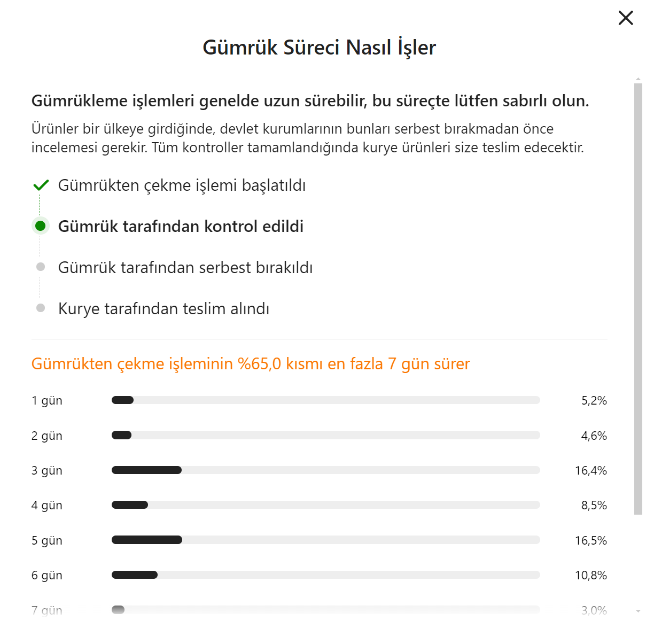Click the '4 gün' row label
The width and height of the screenshot is (646, 644).
(x=47, y=506)
